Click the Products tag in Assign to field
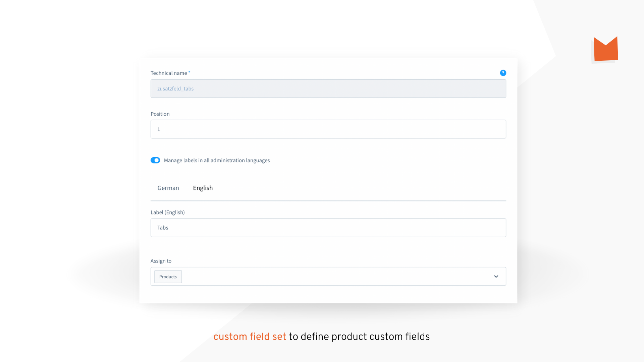The height and width of the screenshot is (362, 644). click(168, 276)
